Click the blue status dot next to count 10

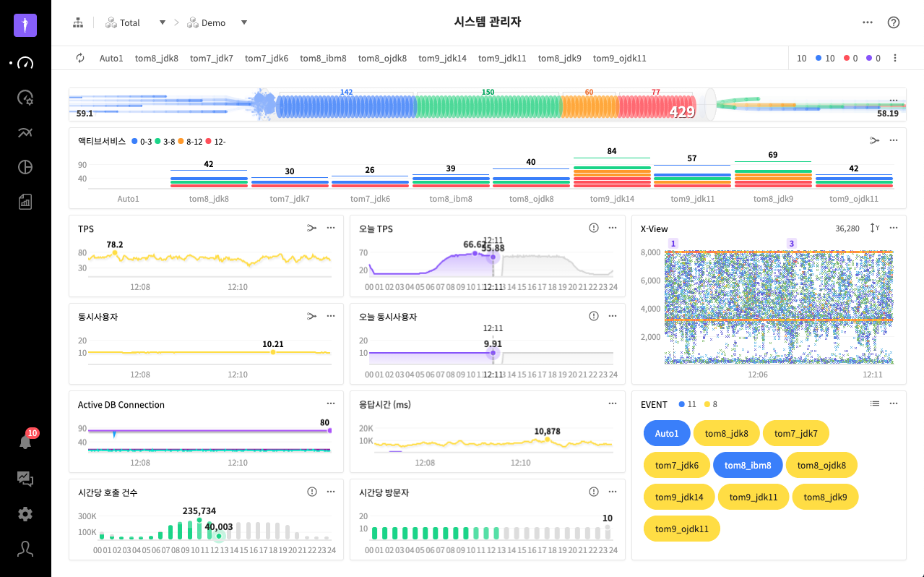click(817, 58)
